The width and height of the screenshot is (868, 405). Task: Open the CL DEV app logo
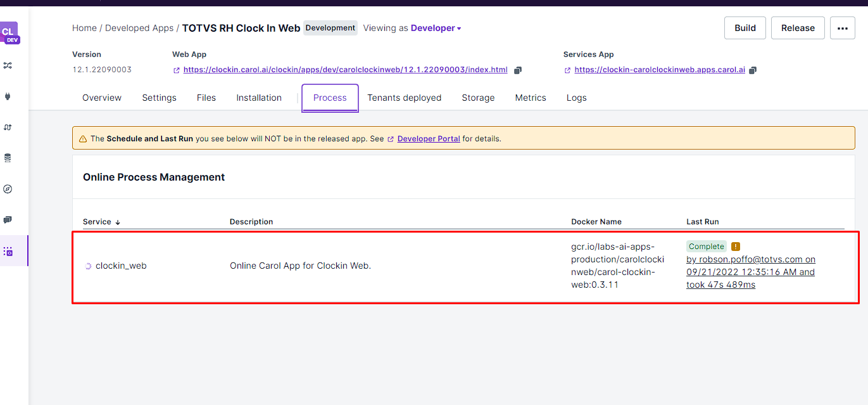pos(9,32)
